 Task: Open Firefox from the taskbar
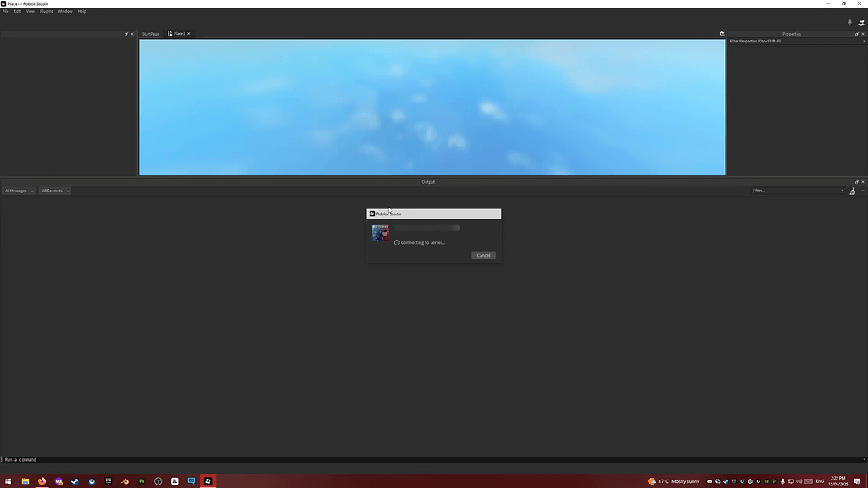(42, 481)
